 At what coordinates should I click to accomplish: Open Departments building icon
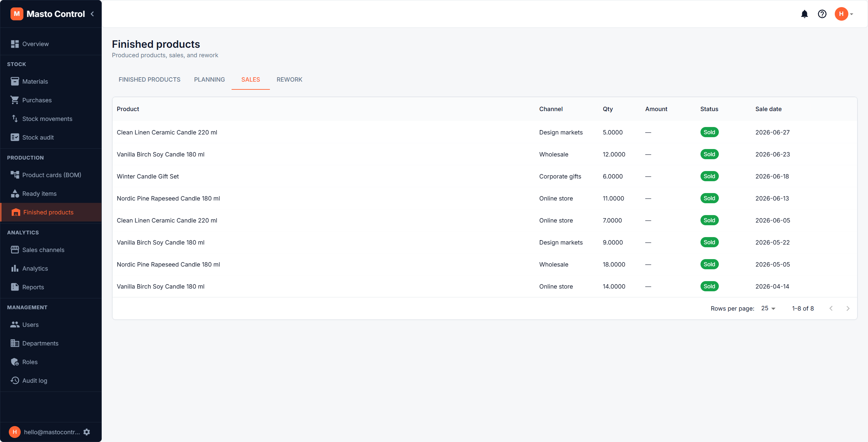click(x=15, y=343)
